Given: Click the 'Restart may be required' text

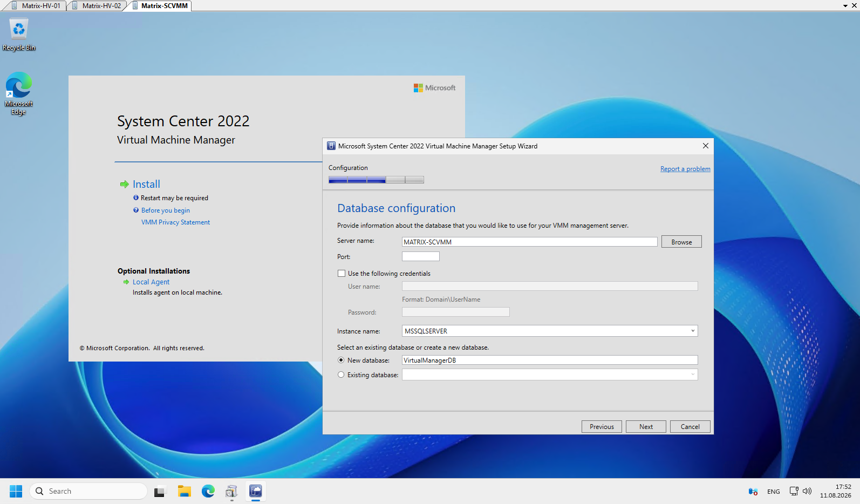Looking at the screenshot, I should (x=174, y=198).
